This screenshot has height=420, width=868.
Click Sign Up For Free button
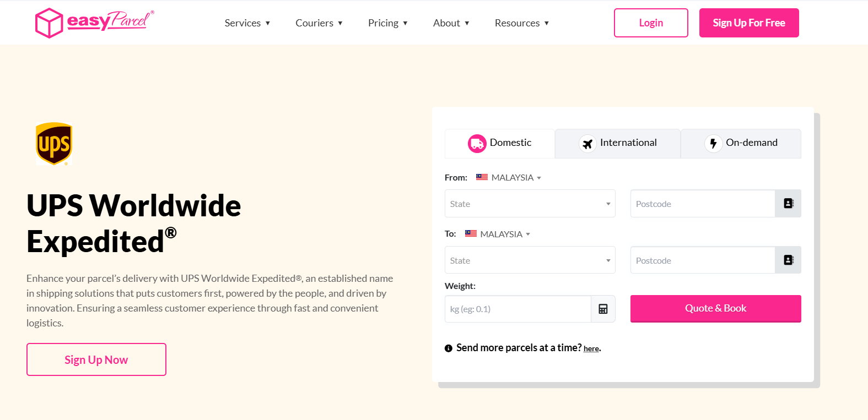click(x=749, y=23)
